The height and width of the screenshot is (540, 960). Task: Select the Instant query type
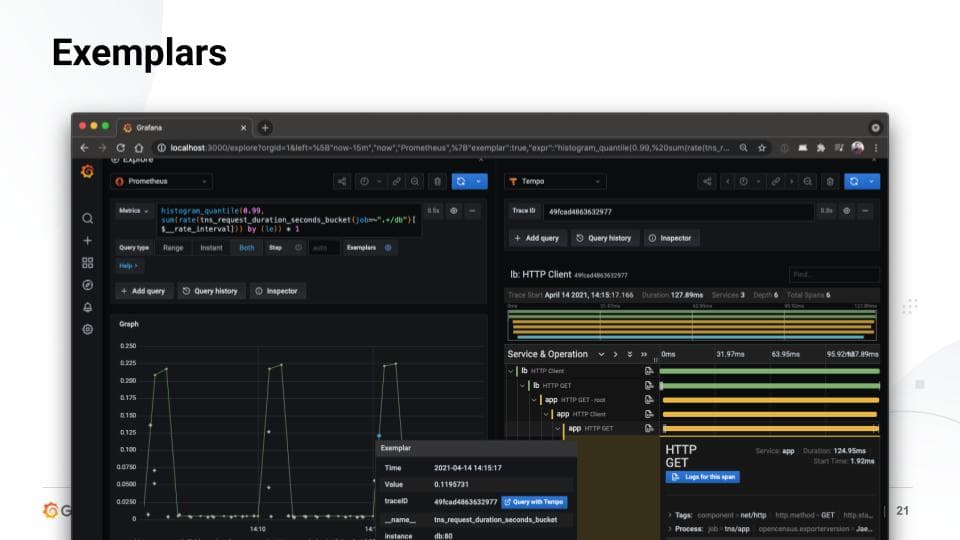point(211,247)
